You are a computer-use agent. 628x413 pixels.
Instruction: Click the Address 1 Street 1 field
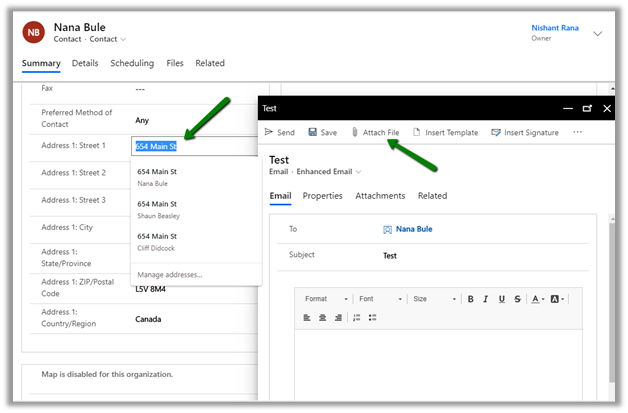tap(194, 146)
